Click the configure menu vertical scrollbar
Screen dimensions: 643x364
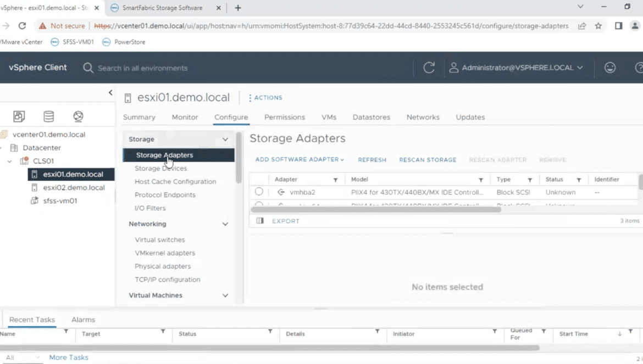(x=239, y=158)
